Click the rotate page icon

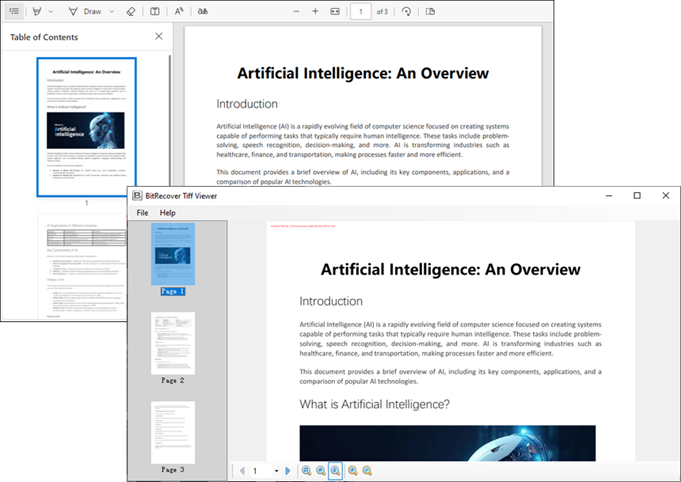coord(407,12)
